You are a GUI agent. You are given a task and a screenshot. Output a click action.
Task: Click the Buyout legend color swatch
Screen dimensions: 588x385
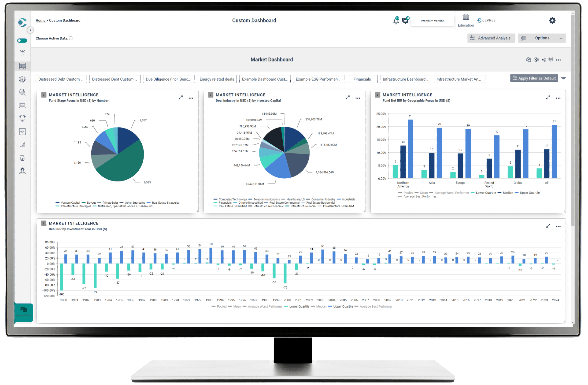(x=84, y=203)
